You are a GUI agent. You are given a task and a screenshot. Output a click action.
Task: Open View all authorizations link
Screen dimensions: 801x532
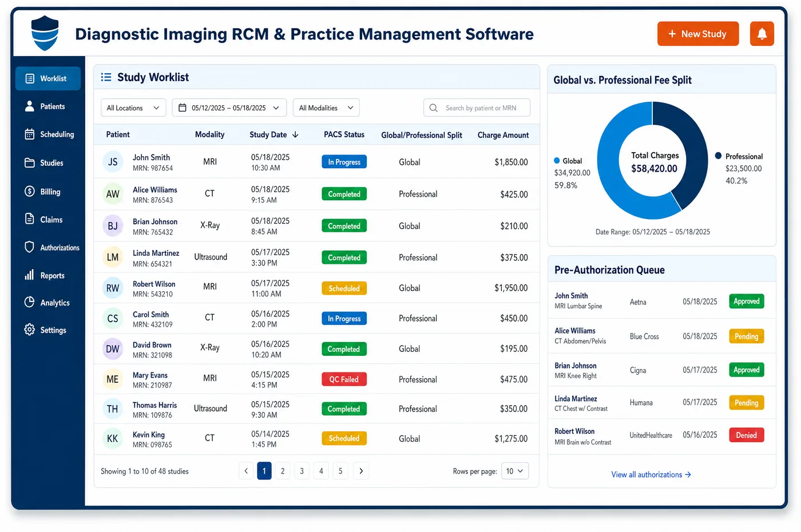coord(651,475)
